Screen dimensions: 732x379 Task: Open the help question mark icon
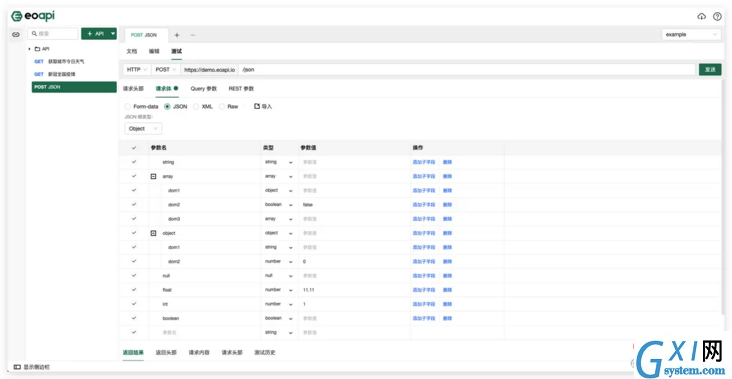[x=717, y=16]
